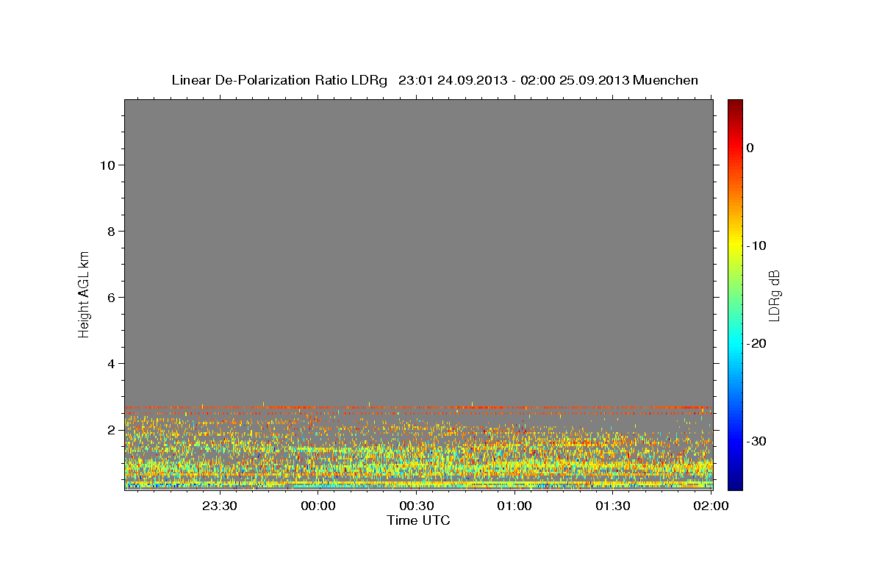882x588 pixels.
Task: Click the 'Time UTC' axis title
Action: click(418, 520)
